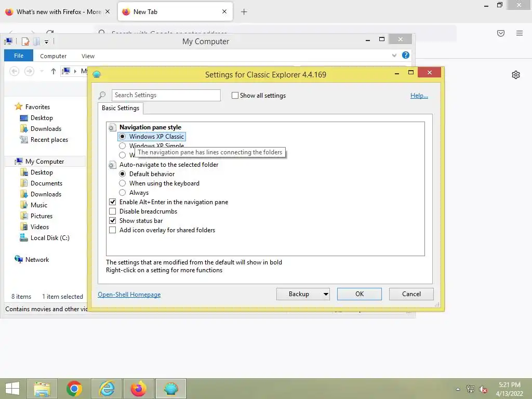
Task: Click the Firefox new tab personalize gear
Action: click(x=516, y=75)
